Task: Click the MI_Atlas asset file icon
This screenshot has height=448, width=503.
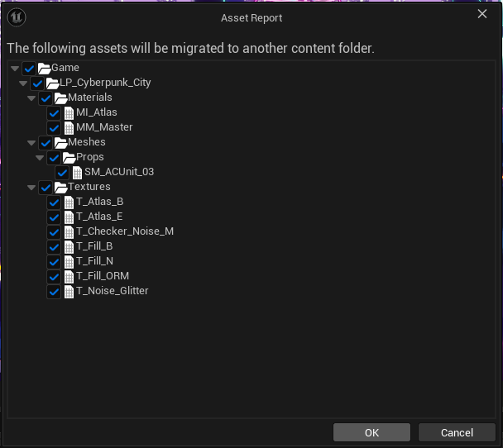Action: click(69, 112)
